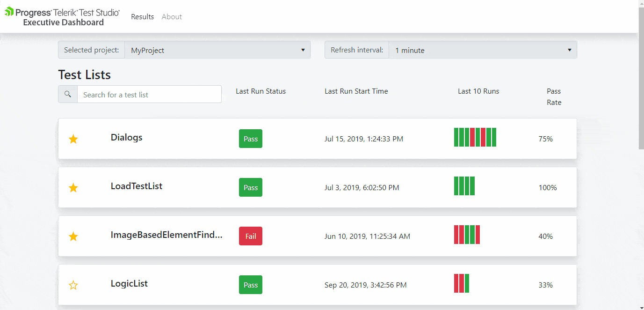Open the Dialogs test list details
The image size is (644, 310).
pos(126,137)
